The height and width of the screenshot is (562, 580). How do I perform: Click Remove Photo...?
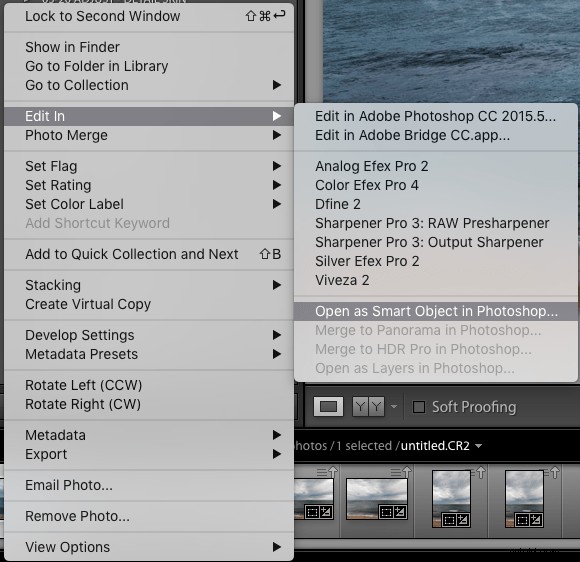pyautogui.click(x=149, y=516)
